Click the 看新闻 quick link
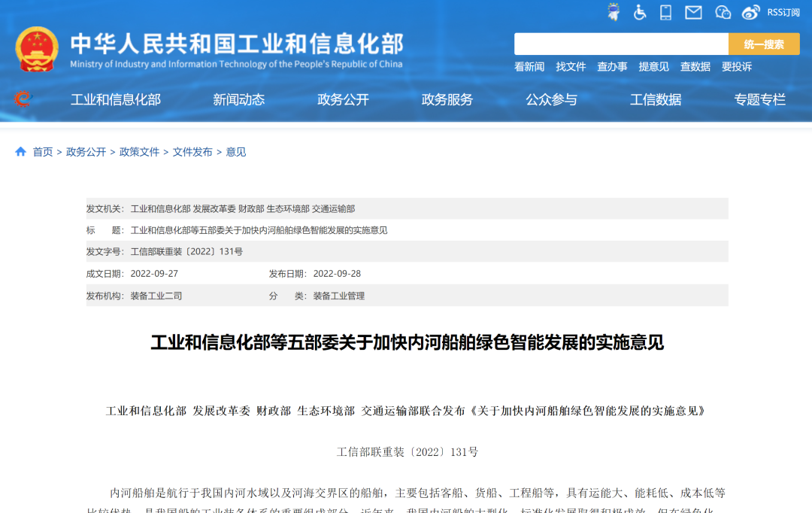812x513 pixels. (529, 67)
